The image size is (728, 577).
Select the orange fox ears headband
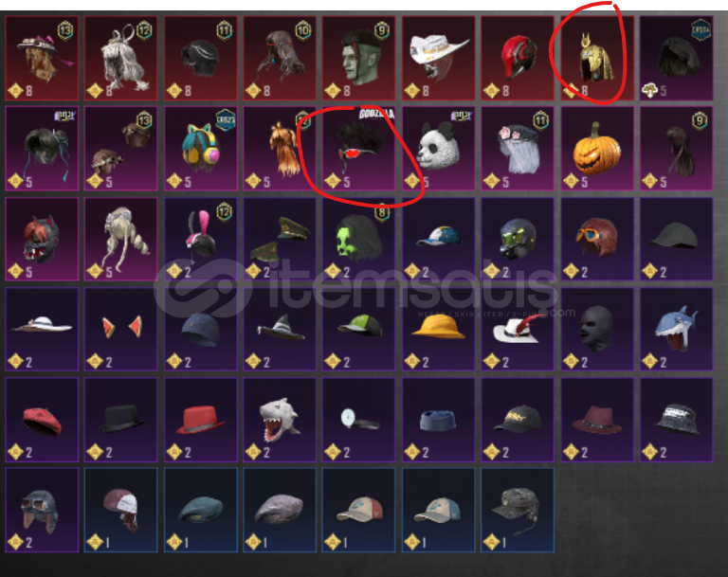(x=120, y=329)
